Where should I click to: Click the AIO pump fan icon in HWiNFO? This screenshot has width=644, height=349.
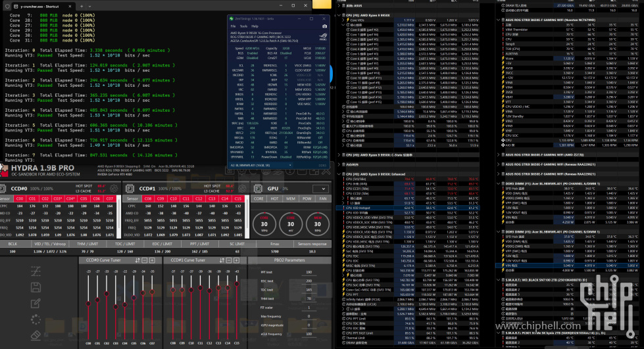click(x=503, y=145)
